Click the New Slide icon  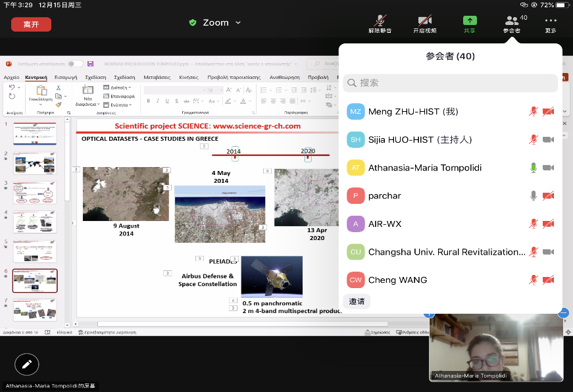tap(87, 90)
